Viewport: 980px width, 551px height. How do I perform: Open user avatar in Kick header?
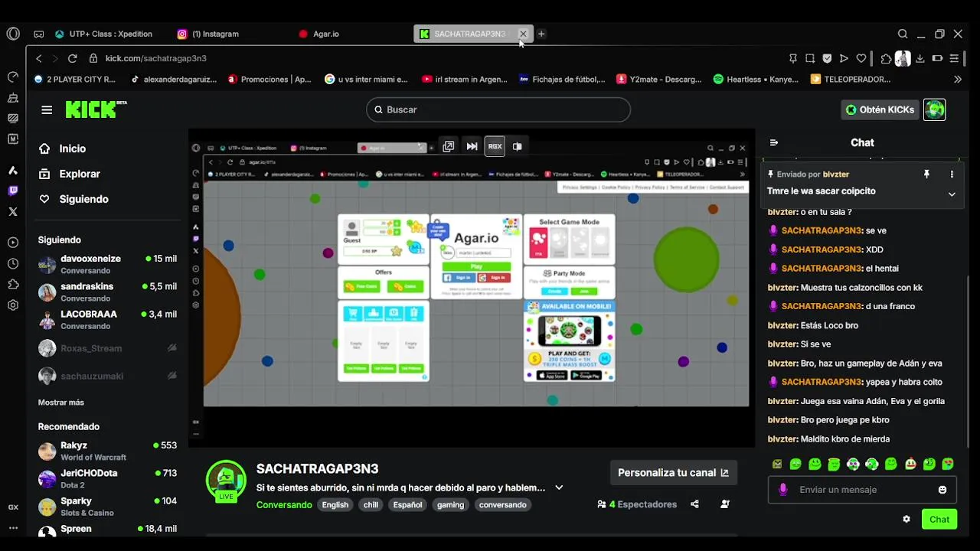coord(935,109)
